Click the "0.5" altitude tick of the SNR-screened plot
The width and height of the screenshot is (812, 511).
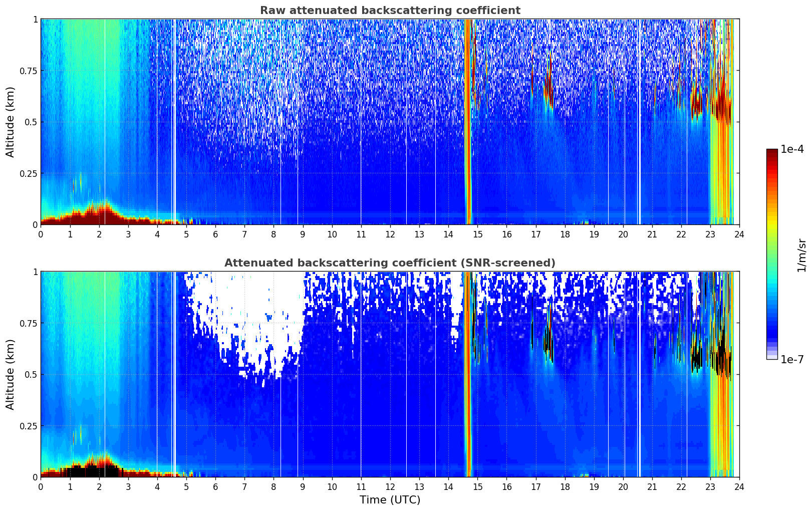31,374
